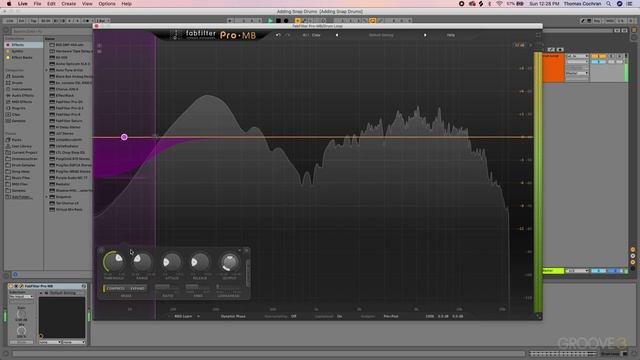The width and height of the screenshot is (640, 360).
Task: Switch band mode to Expand
Action: (137, 288)
